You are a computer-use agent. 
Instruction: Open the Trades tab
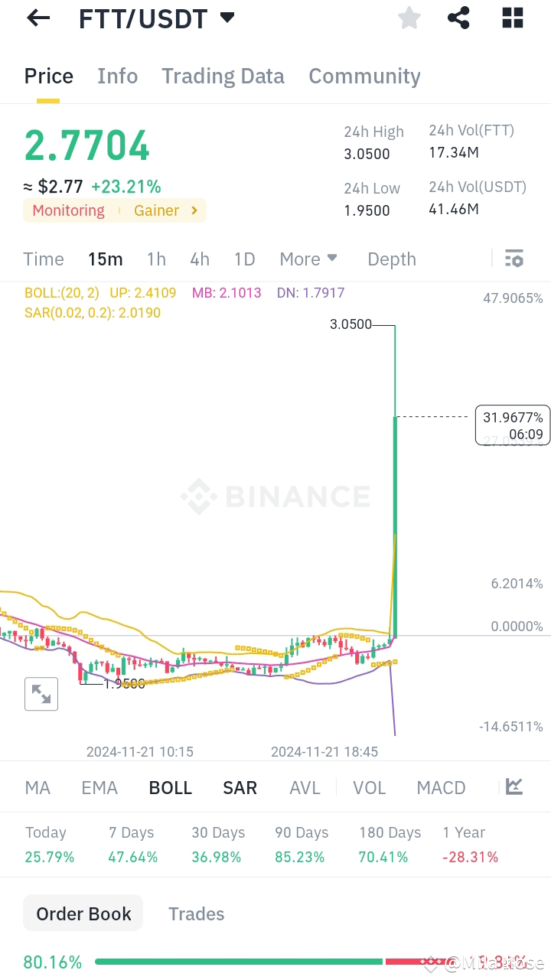pyautogui.click(x=196, y=913)
